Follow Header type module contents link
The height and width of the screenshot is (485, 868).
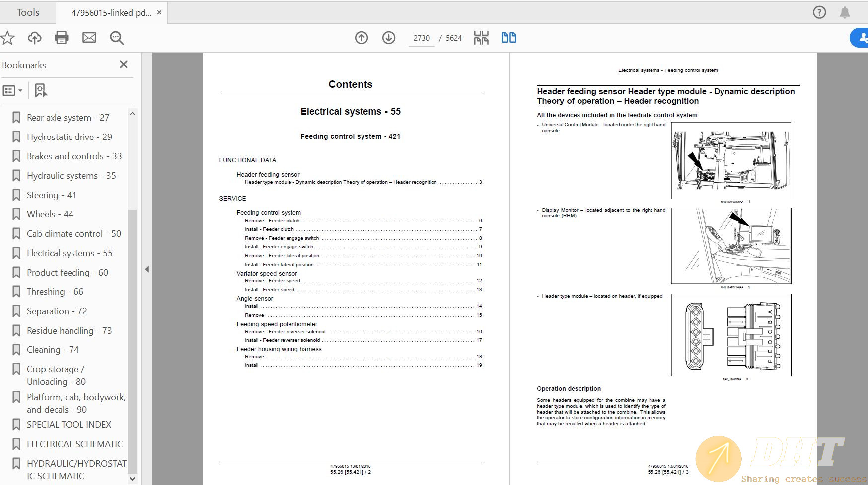[363, 182]
